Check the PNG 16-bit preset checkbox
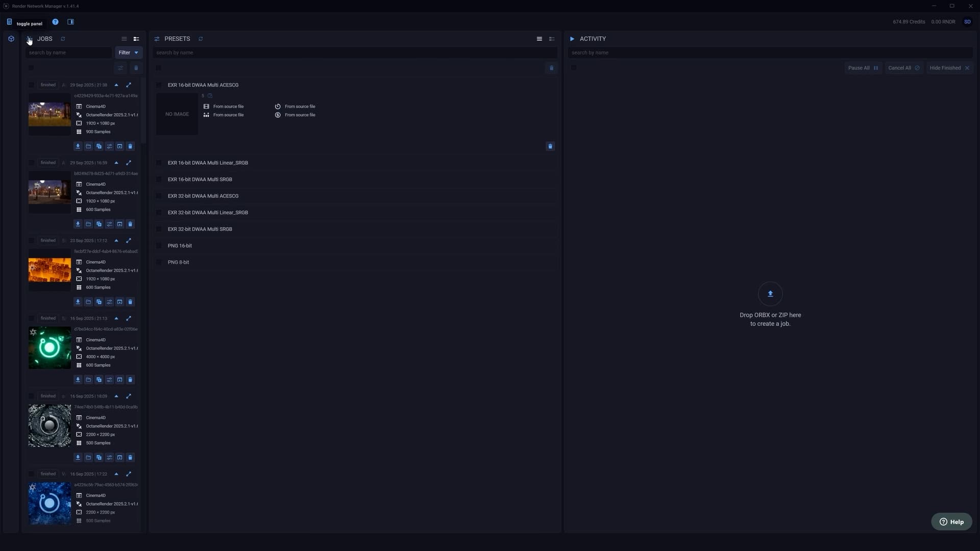This screenshot has height=551, width=980. pyautogui.click(x=159, y=245)
